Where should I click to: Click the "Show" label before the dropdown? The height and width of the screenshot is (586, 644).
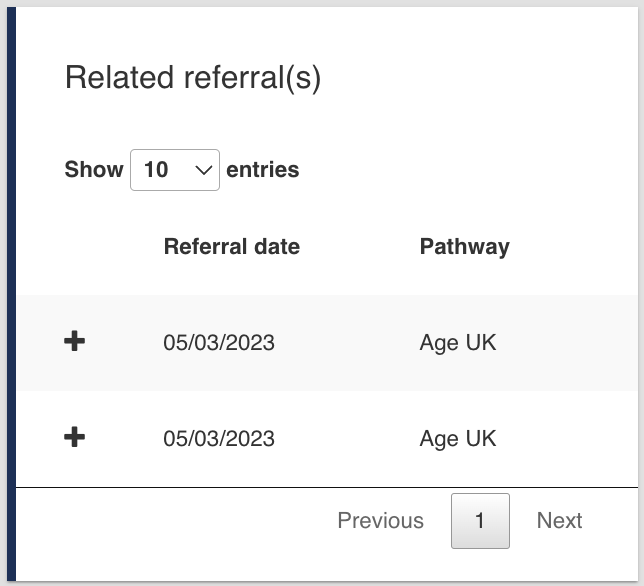(94, 170)
